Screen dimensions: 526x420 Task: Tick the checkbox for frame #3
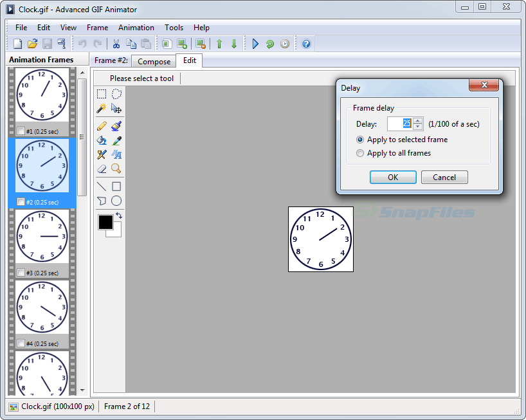coord(21,273)
